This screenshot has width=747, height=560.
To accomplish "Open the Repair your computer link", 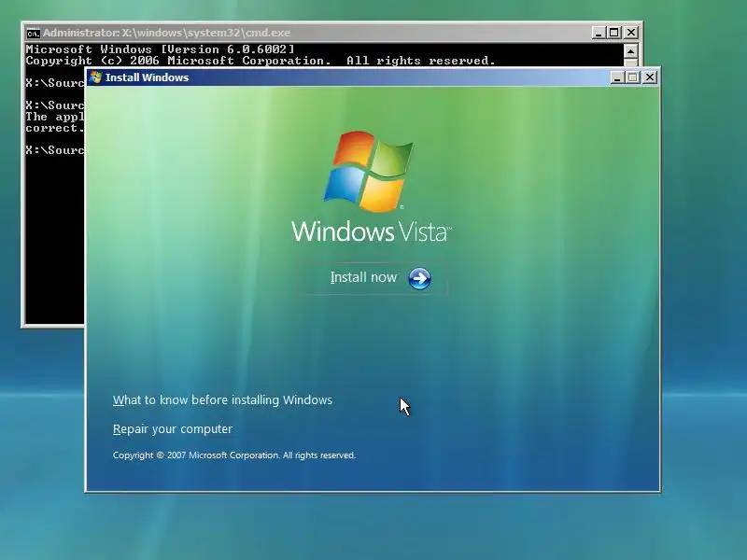I will pyautogui.click(x=173, y=429).
